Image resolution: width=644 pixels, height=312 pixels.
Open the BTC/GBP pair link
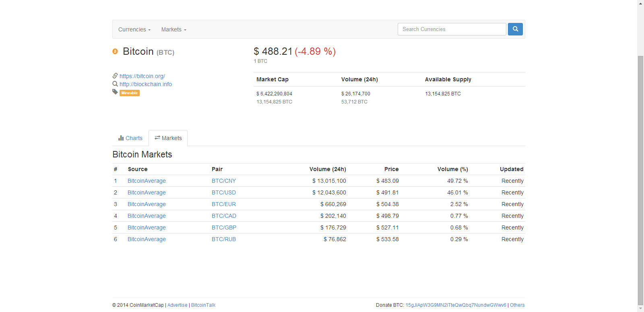[224, 227]
